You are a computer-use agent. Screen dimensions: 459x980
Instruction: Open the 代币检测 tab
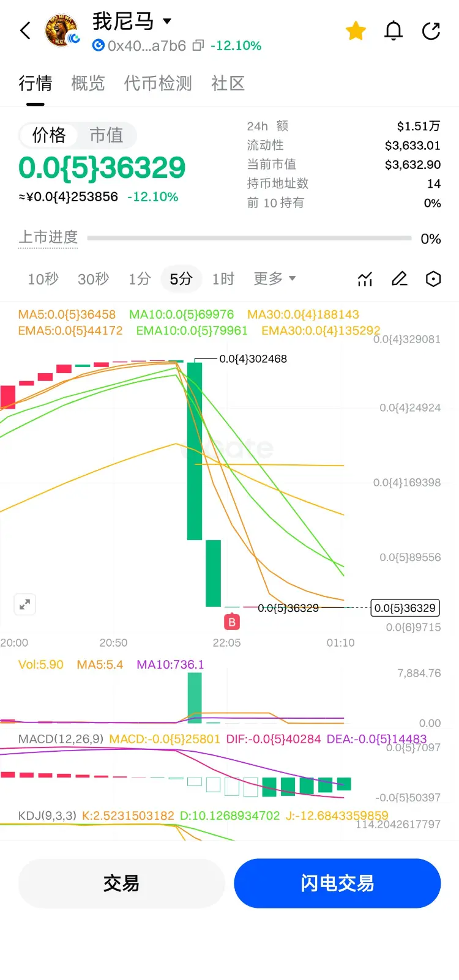point(158,83)
